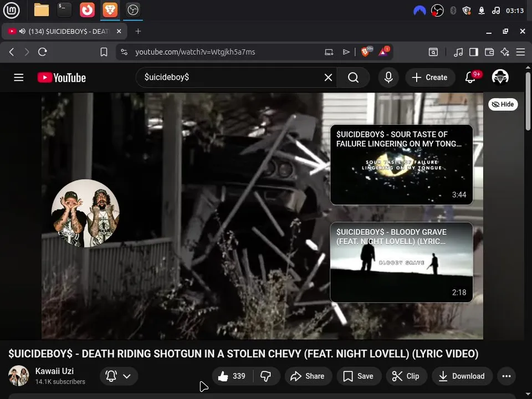Clear the YouTube search query
Image resolution: width=532 pixels, height=399 pixels.
tap(328, 78)
